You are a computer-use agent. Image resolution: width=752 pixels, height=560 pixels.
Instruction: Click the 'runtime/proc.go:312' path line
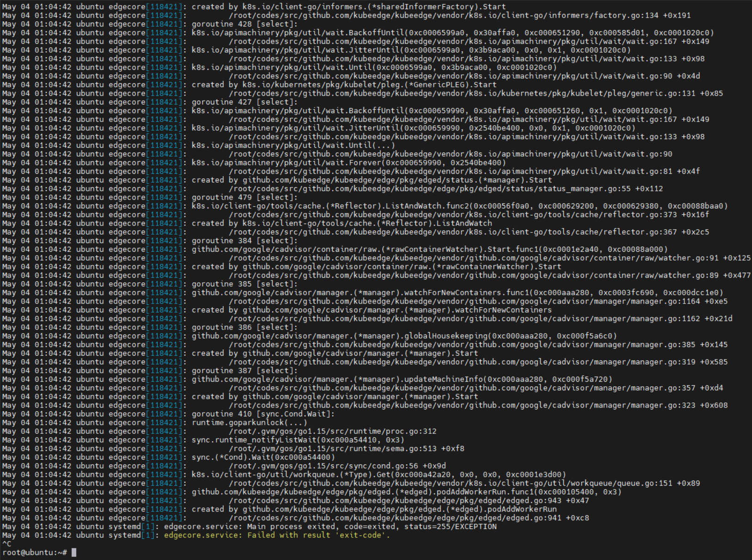pyautogui.click(x=220, y=431)
